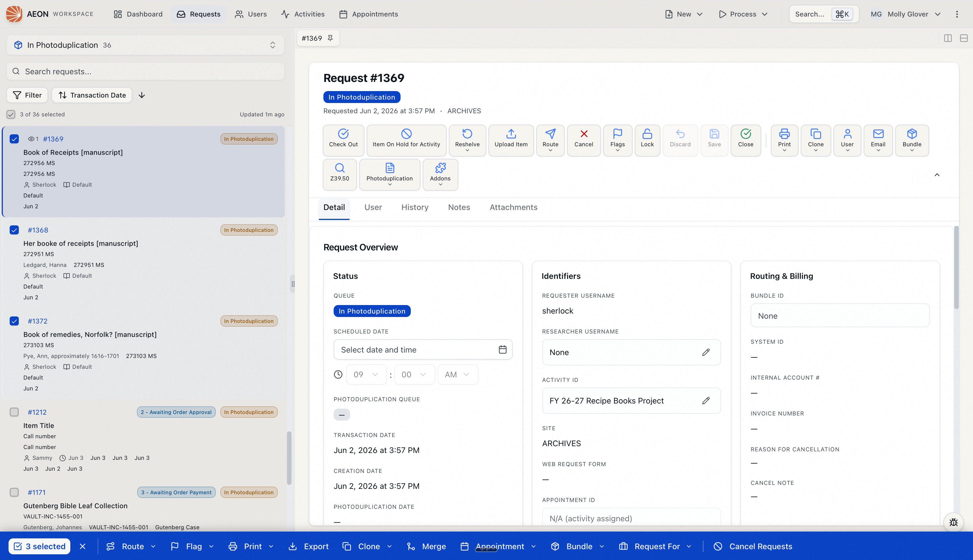Open the Activities nav item

click(303, 14)
